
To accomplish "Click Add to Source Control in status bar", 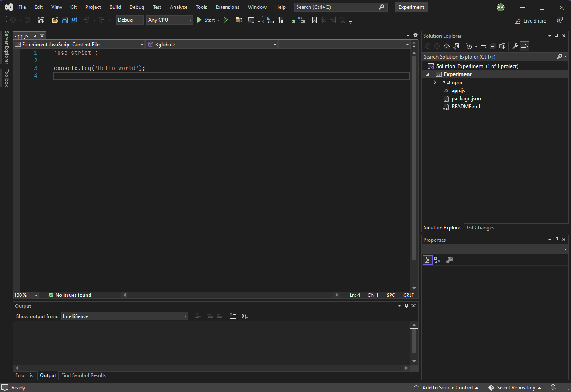I will pos(447,387).
